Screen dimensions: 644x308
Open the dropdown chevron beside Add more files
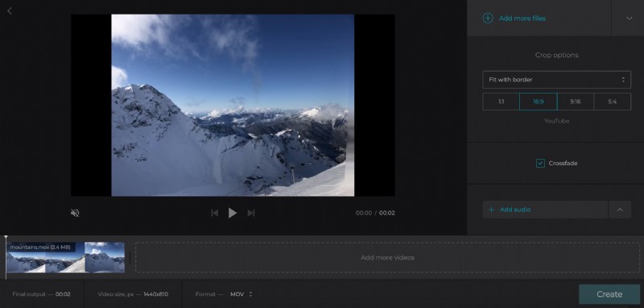point(629,18)
